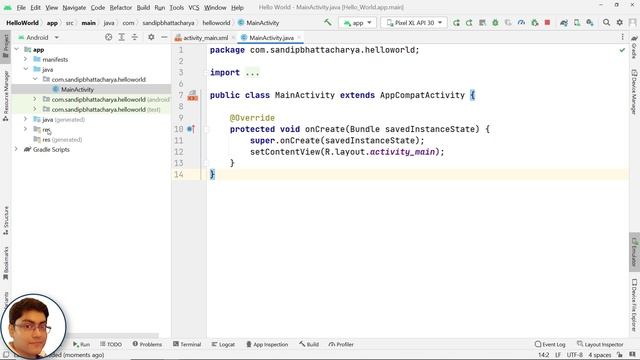The width and height of the screenshot is (640, 360).
Task: Click the Run with Coverage icon
Action: pyautogui.click(x=508, y=23)
